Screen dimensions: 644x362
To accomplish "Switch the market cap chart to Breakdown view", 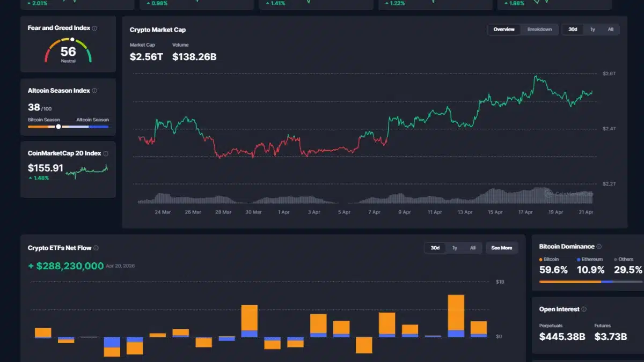I will point(540,29).
